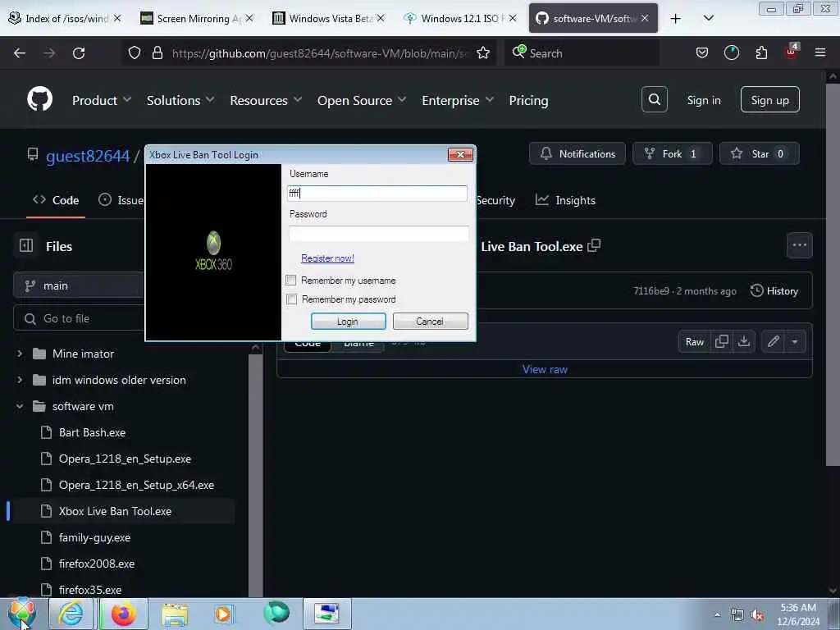This screenshot has width=840, height=630.
Task: Open the History link
Action: (x=774, y=291)
